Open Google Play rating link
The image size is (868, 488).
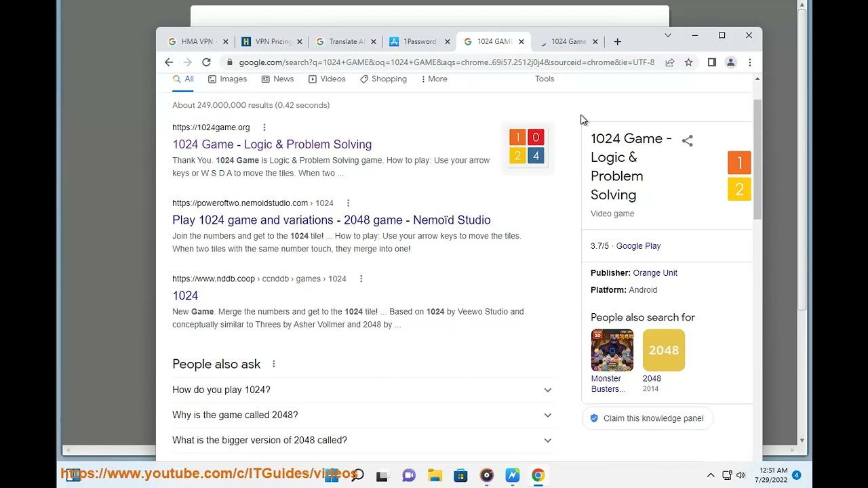click(638, 246)
